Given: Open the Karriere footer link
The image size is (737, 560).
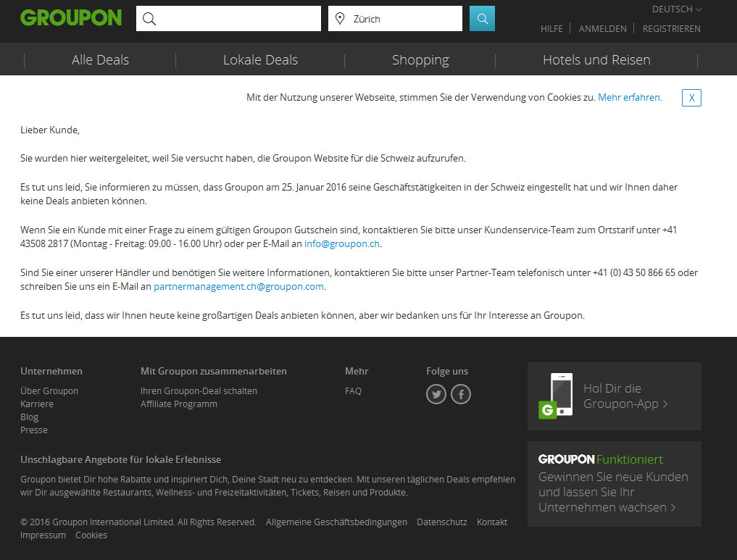Looking at the screenshot, I should coord(37,404).
